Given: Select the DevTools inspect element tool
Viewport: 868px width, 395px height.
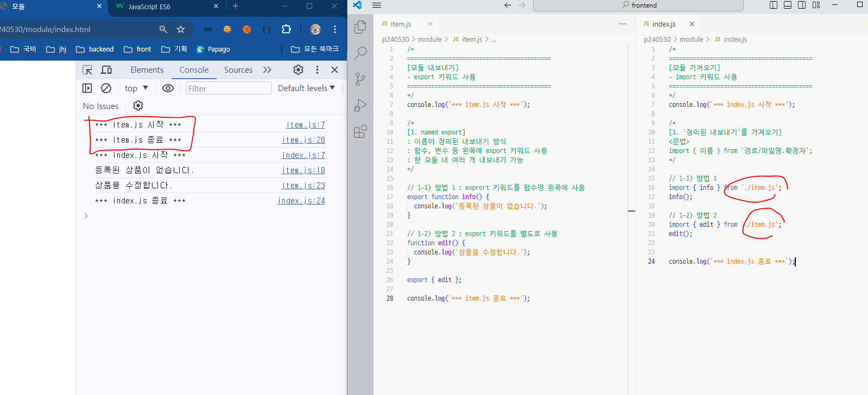Looking at the screenshot, I should 87,70.
